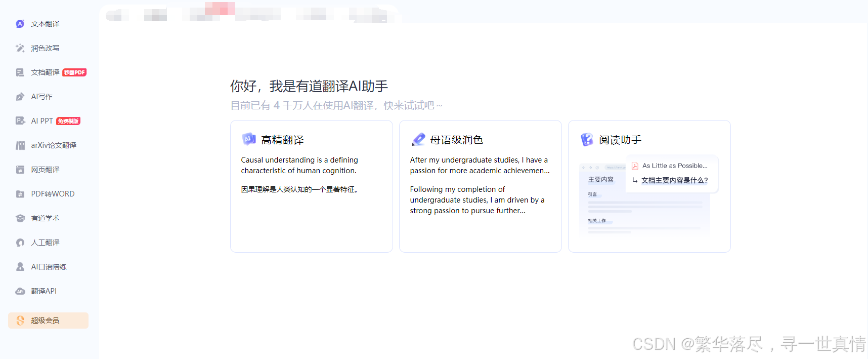Click the PDF转WORD folder icon

[20, 194]
